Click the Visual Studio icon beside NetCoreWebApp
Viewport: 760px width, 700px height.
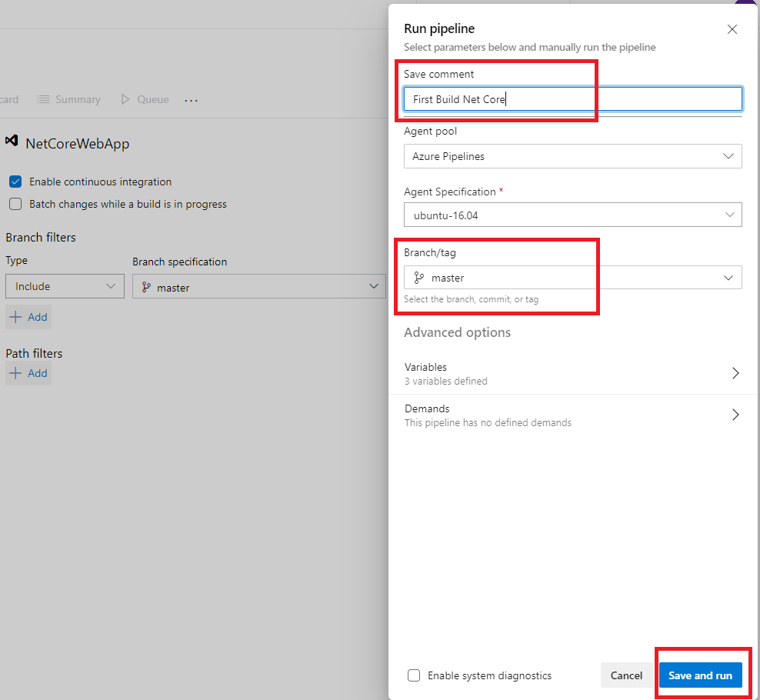coord(12,142)
